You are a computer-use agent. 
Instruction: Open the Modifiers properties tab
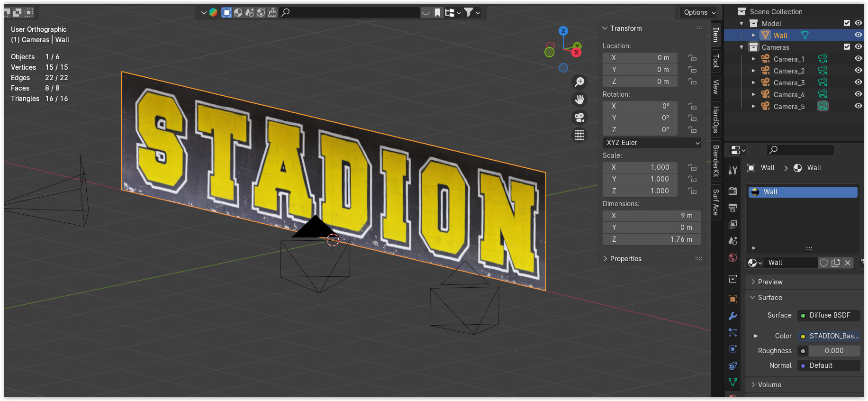click(733, 316)
